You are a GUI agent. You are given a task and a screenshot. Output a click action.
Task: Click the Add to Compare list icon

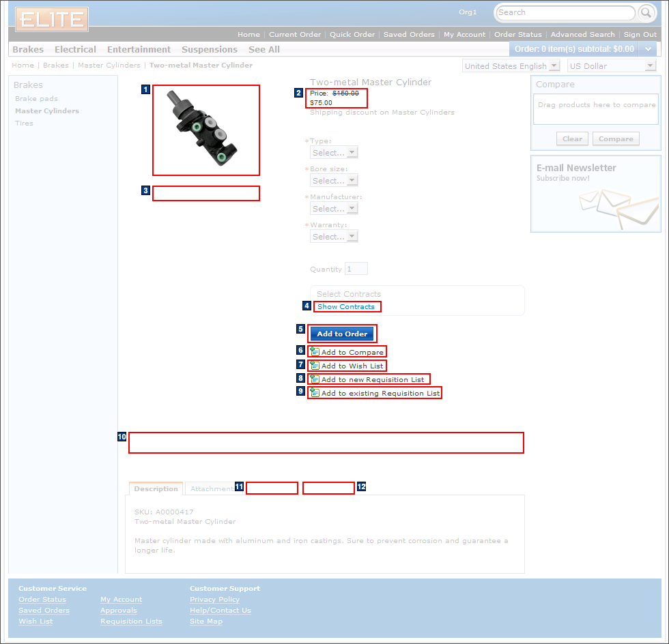pos(315,351)
